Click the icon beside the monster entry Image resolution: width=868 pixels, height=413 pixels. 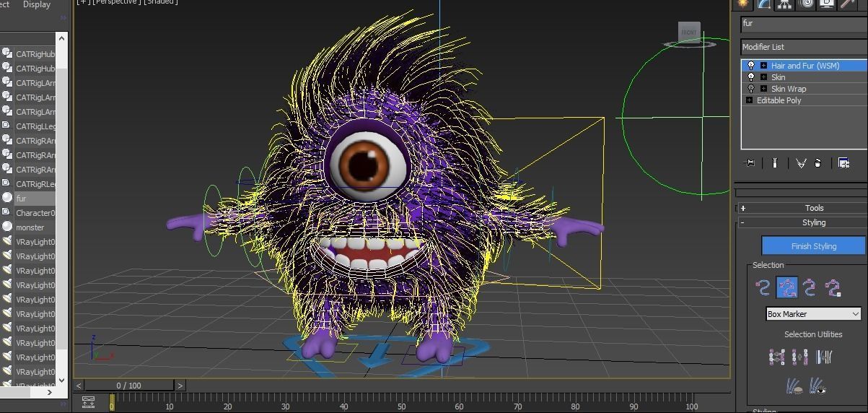(6, 227)
